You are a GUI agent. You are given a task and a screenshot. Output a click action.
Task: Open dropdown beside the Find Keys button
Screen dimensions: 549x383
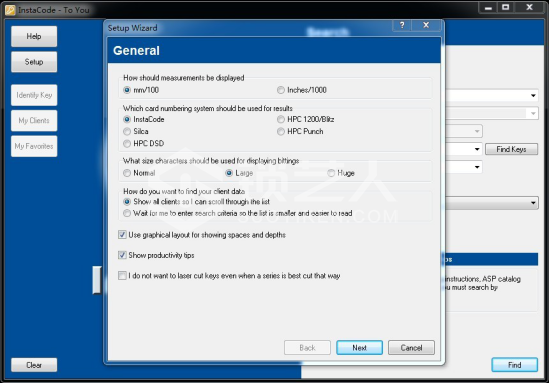(477, 149)
